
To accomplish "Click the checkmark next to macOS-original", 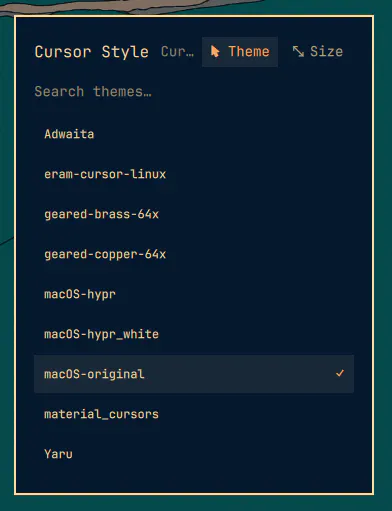I will click(x=340, y=373).
